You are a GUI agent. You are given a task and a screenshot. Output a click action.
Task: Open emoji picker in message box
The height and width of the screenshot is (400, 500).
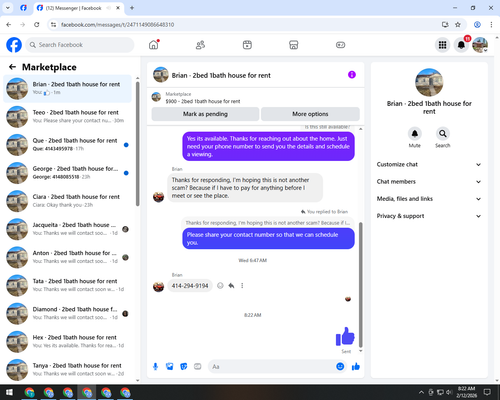[x=340, y=367]
